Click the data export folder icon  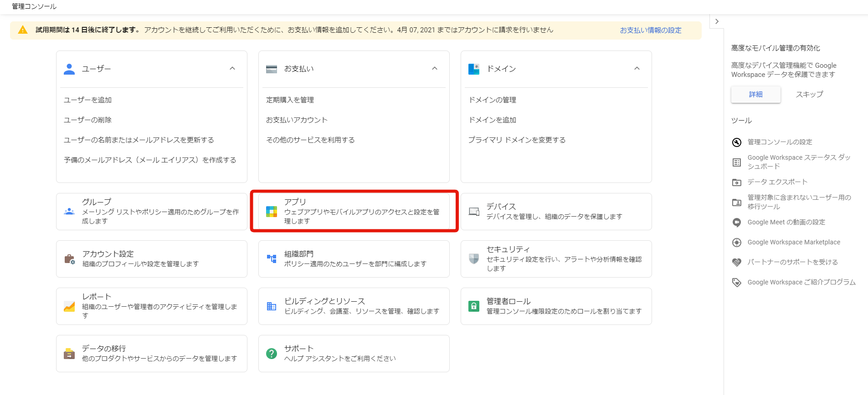(737, 182)
